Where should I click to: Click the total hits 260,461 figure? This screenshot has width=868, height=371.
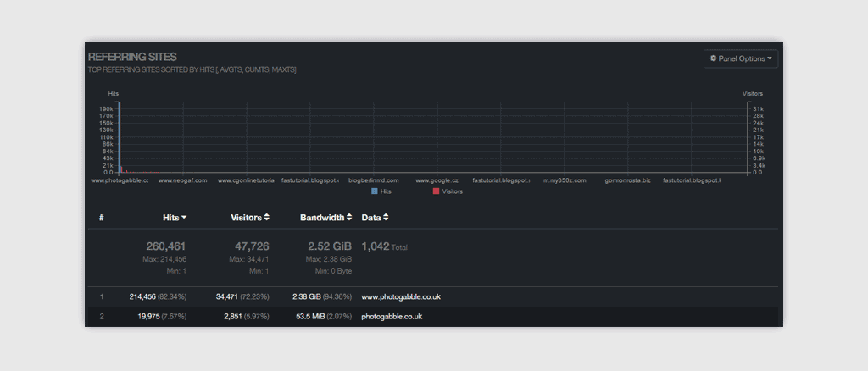click(x=166, y=246)
